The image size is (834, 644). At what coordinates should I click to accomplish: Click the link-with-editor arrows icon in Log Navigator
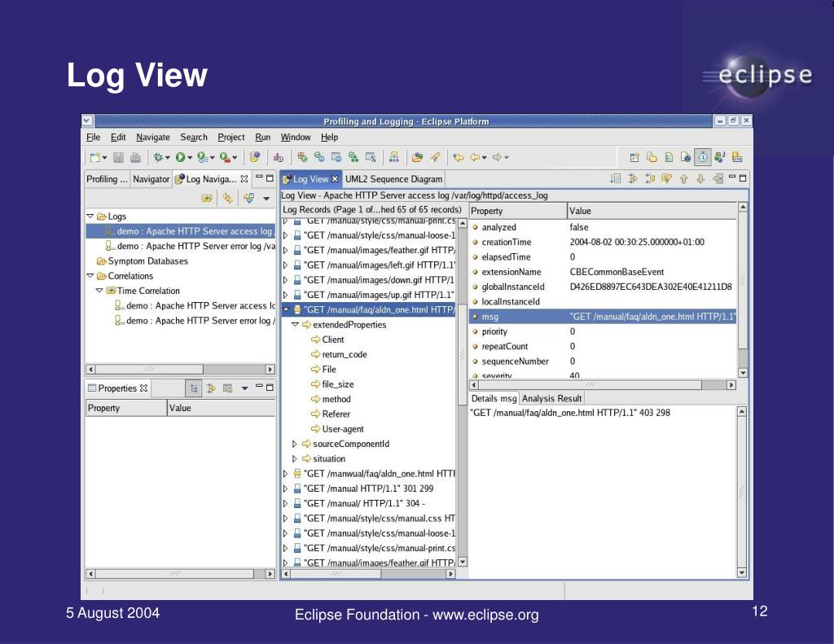tap(228, 199)
